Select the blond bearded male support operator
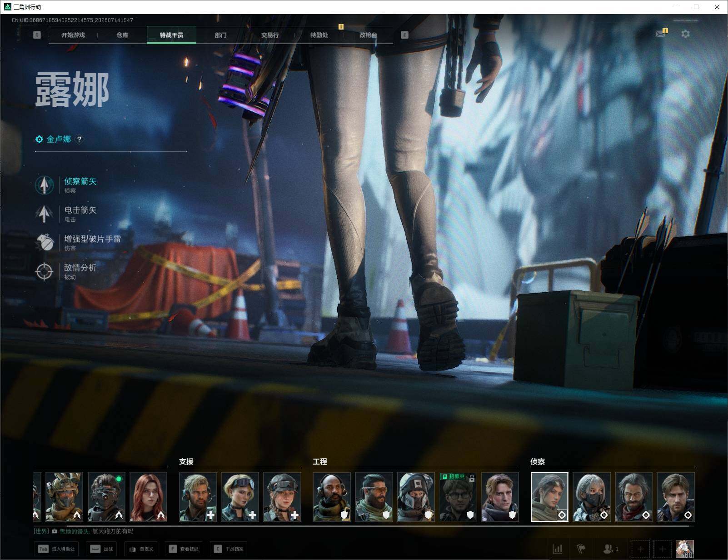Viewport: 728px width, 560px height. point(198,497)
